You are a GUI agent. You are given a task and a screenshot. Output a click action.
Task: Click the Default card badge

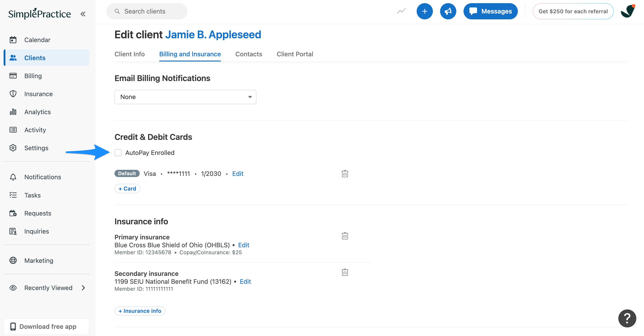click(x=127, y=173)
